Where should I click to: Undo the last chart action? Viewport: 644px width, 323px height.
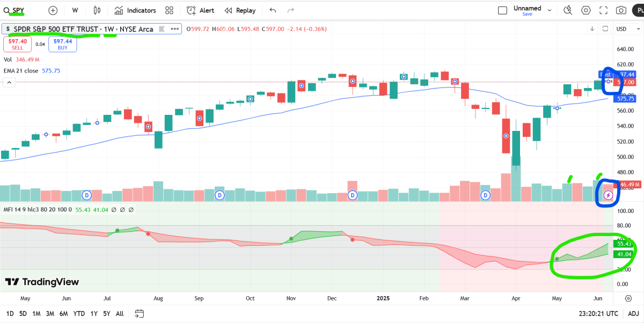pyautogui.click(x=273, y=10)
